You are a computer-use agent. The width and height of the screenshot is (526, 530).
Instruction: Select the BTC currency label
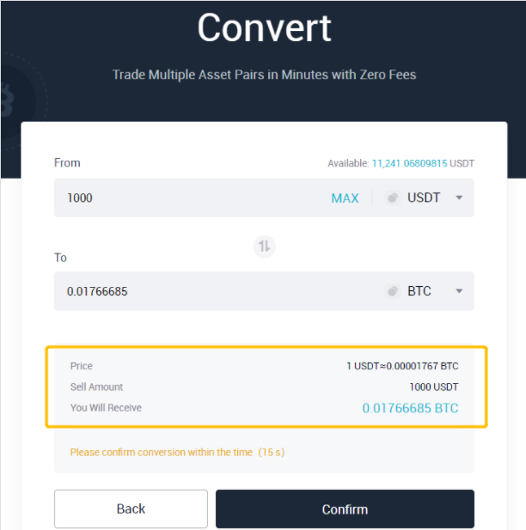(x=419, y=291)
